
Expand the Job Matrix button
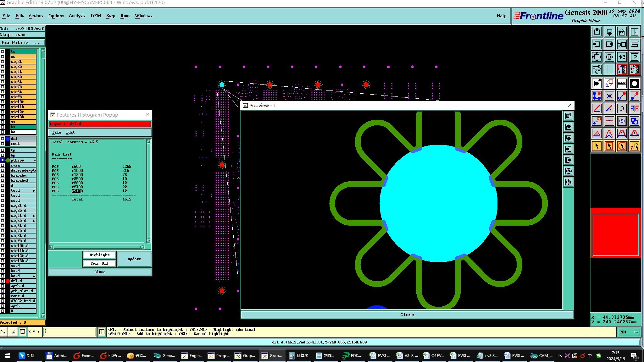[22, 43]
